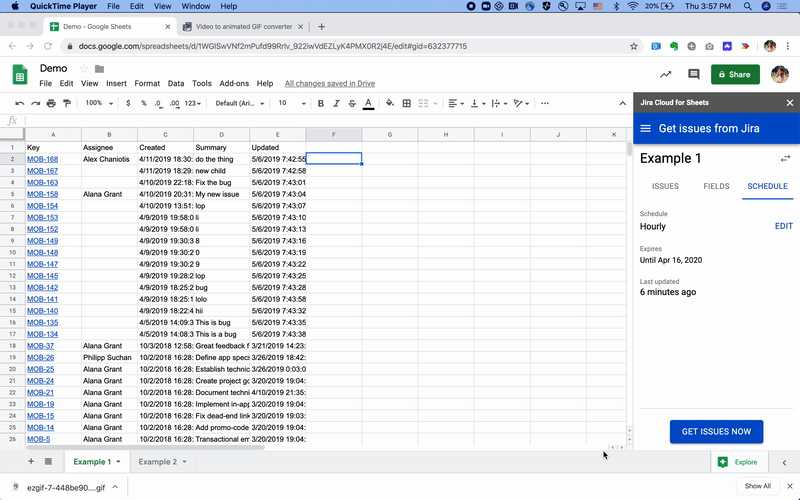Open the comments history icon
This screenshot has height=500, width=800.
click(x=693, y=74)
